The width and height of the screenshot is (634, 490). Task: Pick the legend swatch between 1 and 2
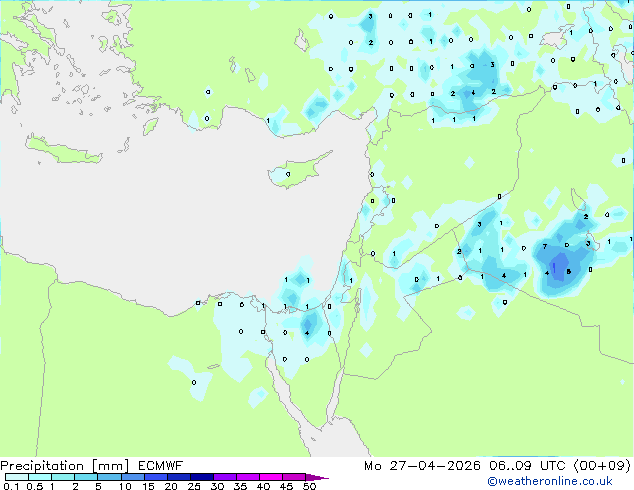63,477
